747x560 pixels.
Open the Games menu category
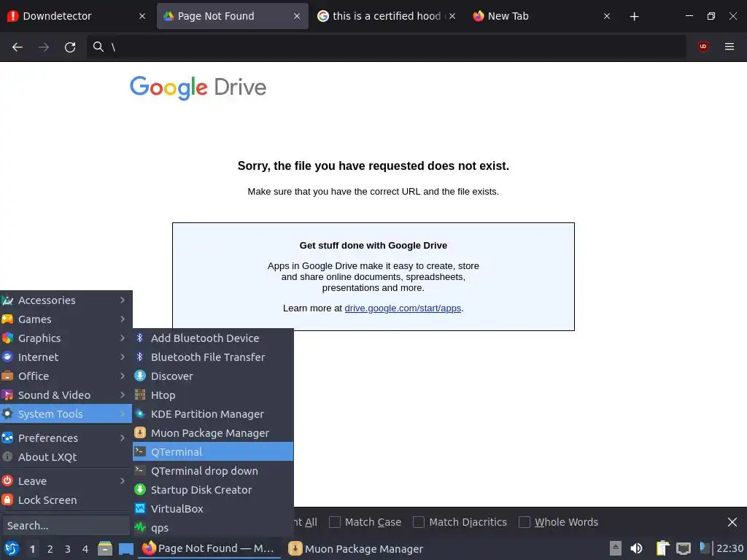(66, 319)
